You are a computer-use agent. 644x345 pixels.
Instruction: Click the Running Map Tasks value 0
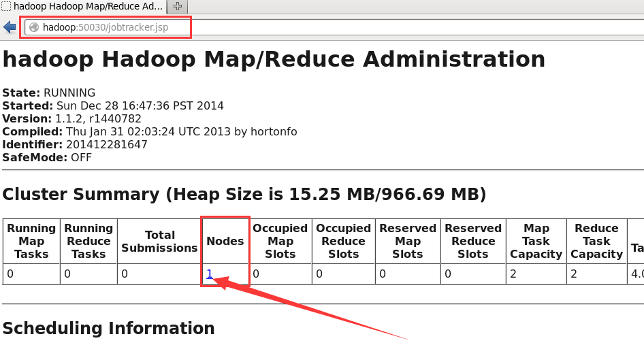tap(10, 274)
